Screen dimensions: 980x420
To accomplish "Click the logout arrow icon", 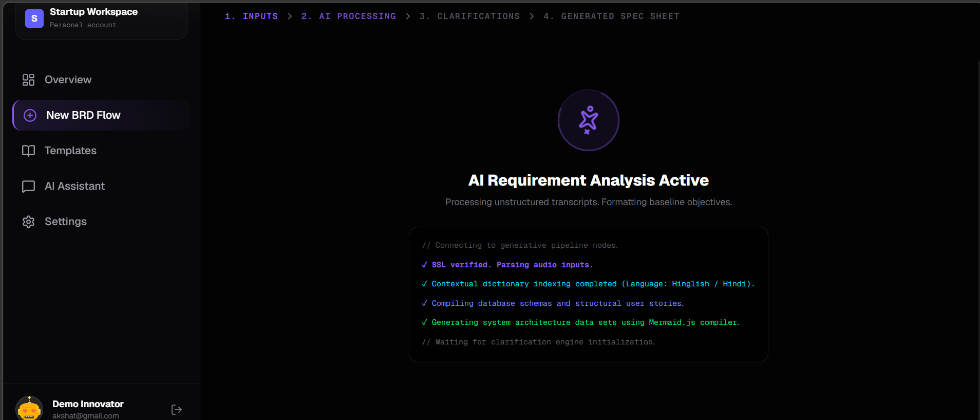I will (x=177, y=410).
